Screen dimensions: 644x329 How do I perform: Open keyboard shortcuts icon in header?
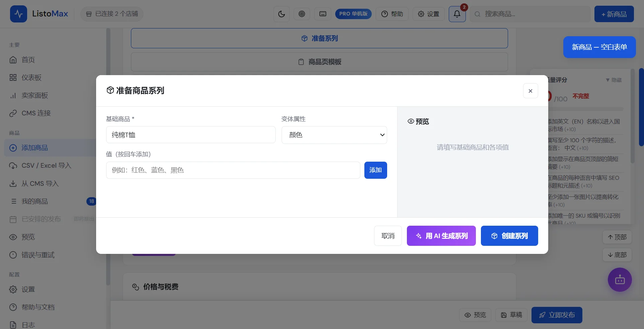tap(323, 14)
